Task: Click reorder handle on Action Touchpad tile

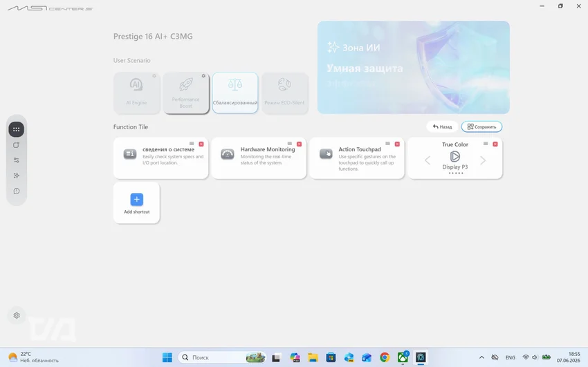Action: point(387,144)
